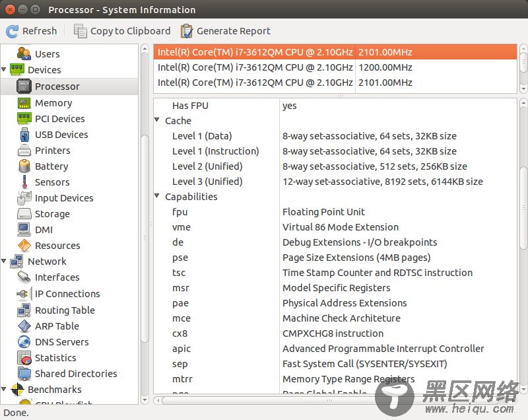Viewport: 528px width, 420px height.
Task: Open the Storage drive icon
Action: [x=24, y=213]
